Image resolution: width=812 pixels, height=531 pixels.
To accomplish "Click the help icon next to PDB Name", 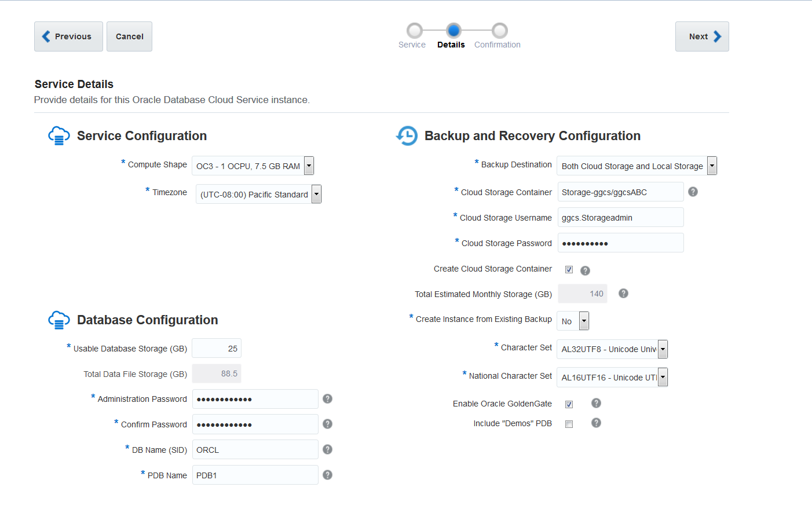I will 327,474.
